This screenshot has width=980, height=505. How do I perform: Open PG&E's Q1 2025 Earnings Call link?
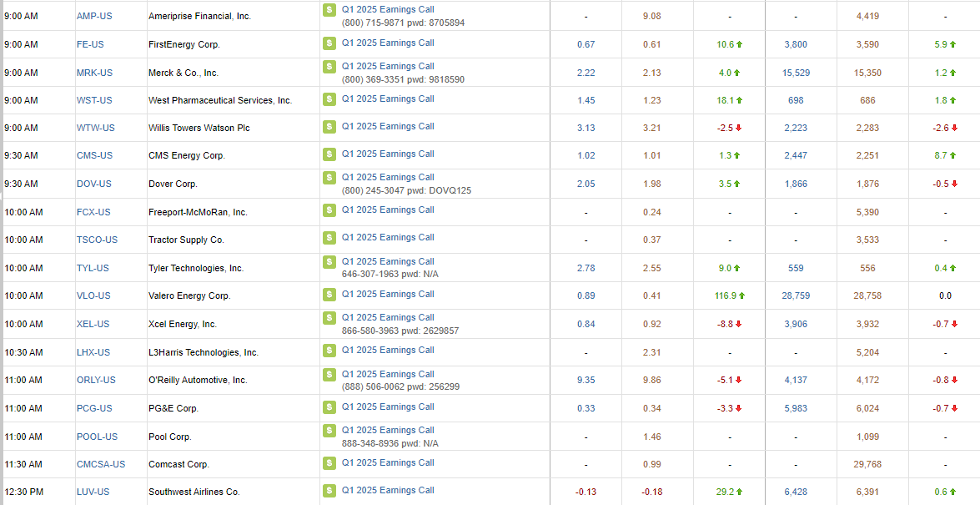[388, 407]
